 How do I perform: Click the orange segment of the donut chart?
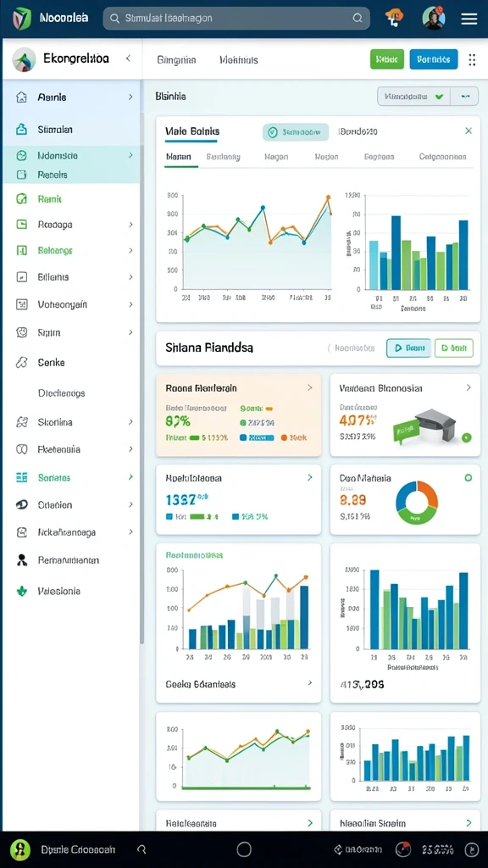pyautogui.click(x=428, y=492)
